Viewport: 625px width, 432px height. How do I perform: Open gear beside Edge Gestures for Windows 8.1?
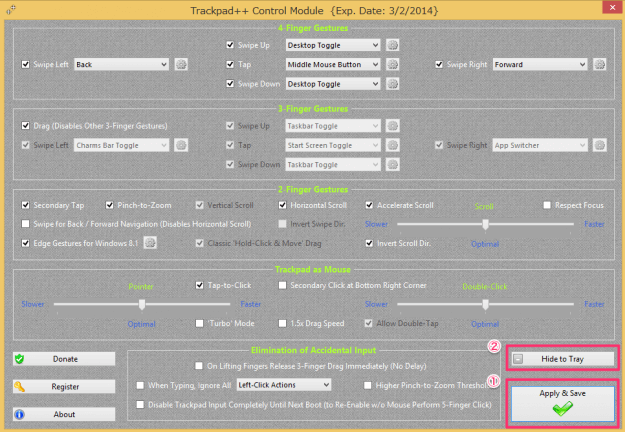[150, 243]
